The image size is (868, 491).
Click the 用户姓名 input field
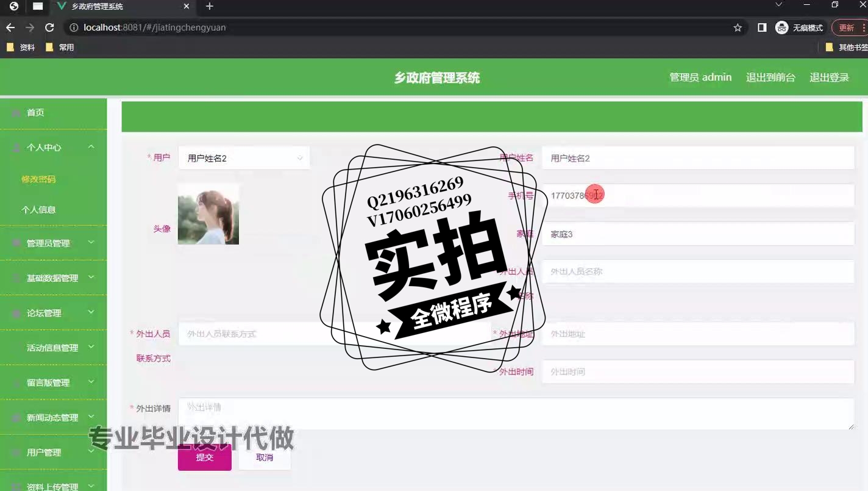tap(698, 158)
